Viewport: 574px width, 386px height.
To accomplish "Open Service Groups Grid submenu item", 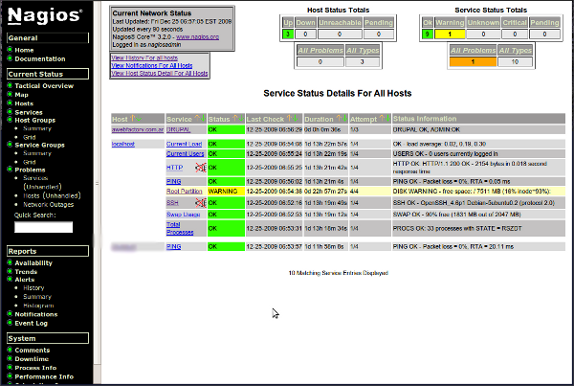I will click(x=30, y=162).
